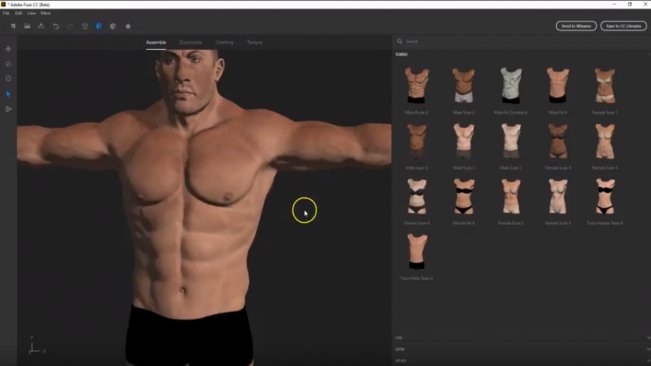Viewport: 651px width, 366px height.
Task: Click the save disk icon in toolbar
Action: (27, 26)
